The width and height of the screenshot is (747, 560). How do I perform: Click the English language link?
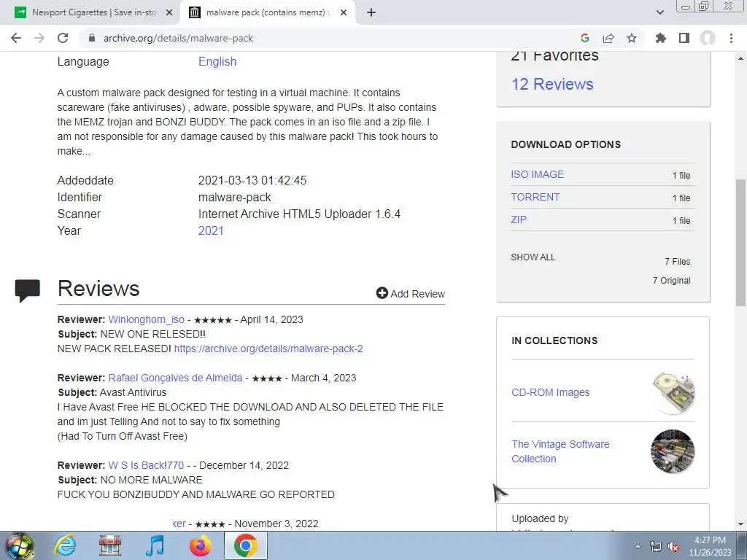click(x=217, y=61)
